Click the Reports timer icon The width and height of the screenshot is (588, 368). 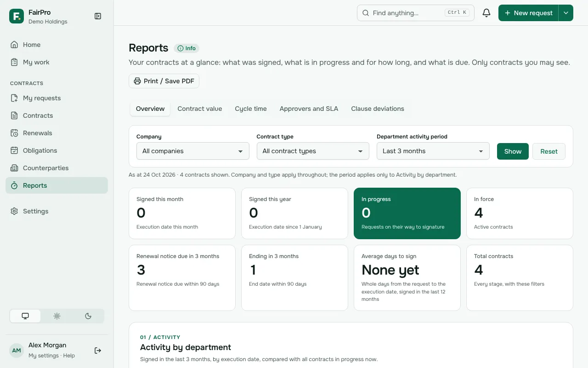(x=14, y=185)
